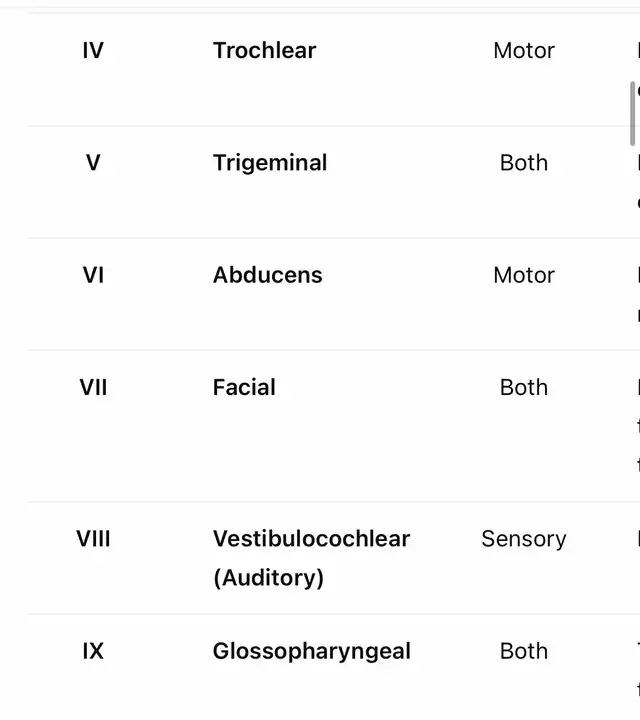Click Both type in Trigeminal row
Viewport: 640px width, 720px height.
(x=524, y=163)
